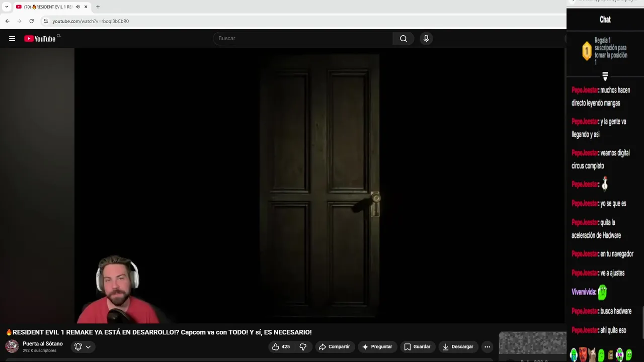Screen dimensions: 644x362
Task: Select the address bar URL
Action: tap(91, 21)
